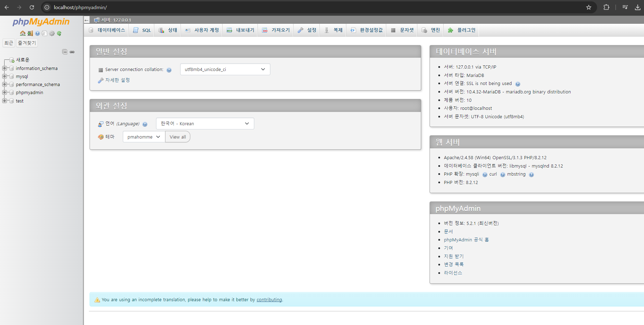Image resolution: width=644 pixels, height=325 pixels.
Task: Click the 새로운 new database tree item
Action: tap(23, 60)
